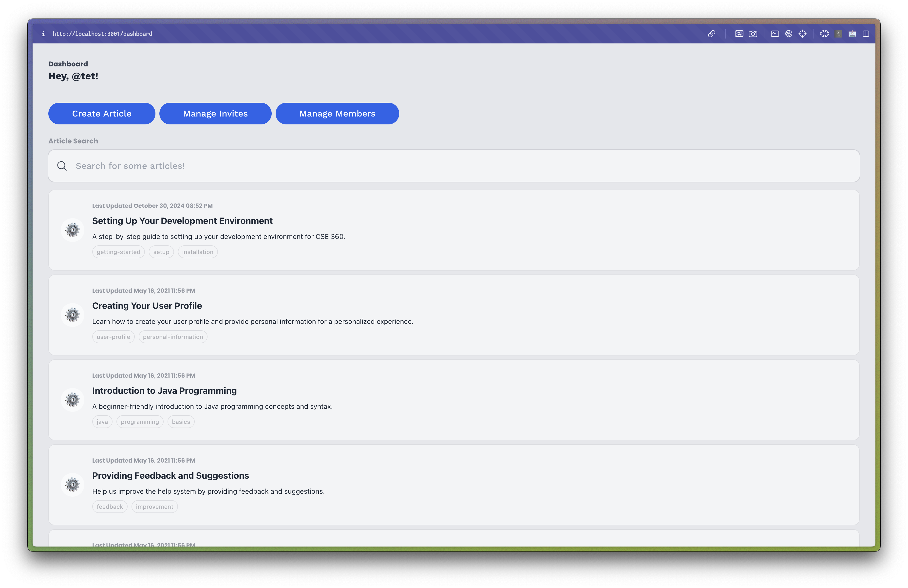The image size is (908, 588).
Task: Click the link icon in the toolbar
Action: (712, 34)
